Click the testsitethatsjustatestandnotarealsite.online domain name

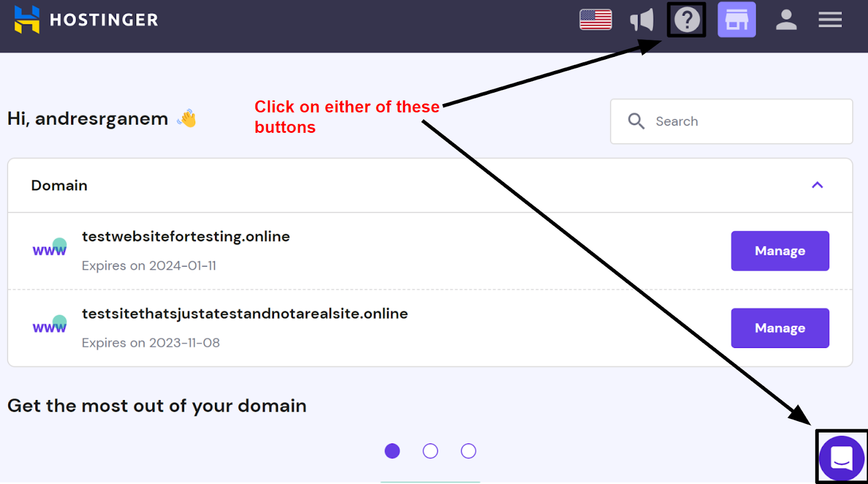(x=245, y=314)
